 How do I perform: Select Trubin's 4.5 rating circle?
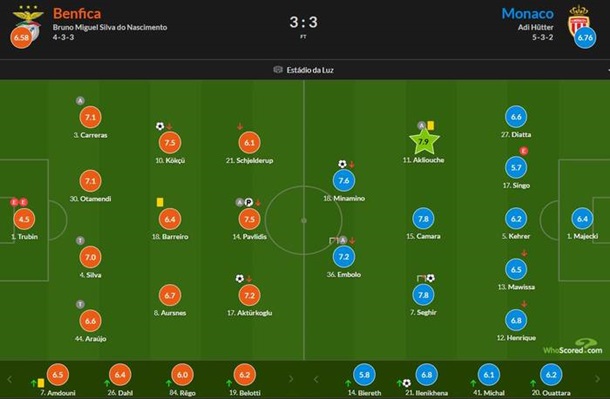coord(24,219)
